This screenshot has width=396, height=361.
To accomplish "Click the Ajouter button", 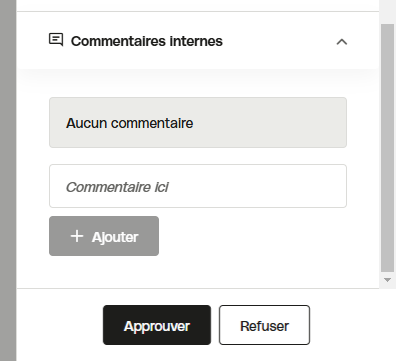I will click(104, 236).
